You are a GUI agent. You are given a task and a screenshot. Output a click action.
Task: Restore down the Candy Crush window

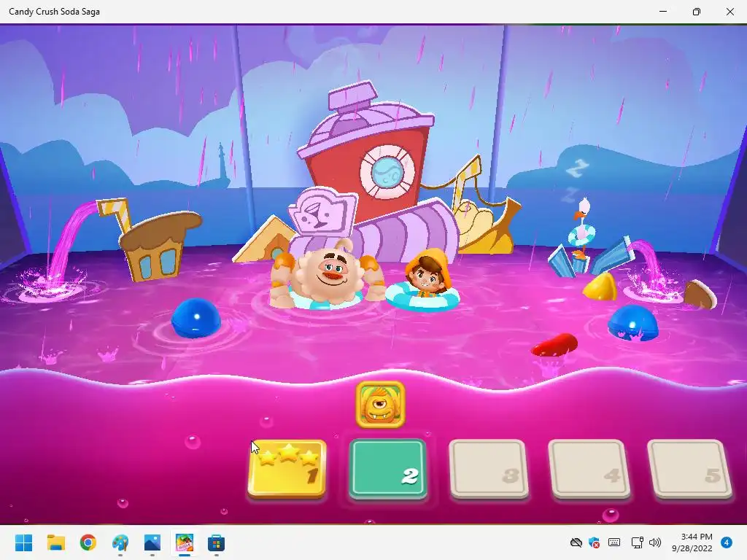[x=697, y=12]
